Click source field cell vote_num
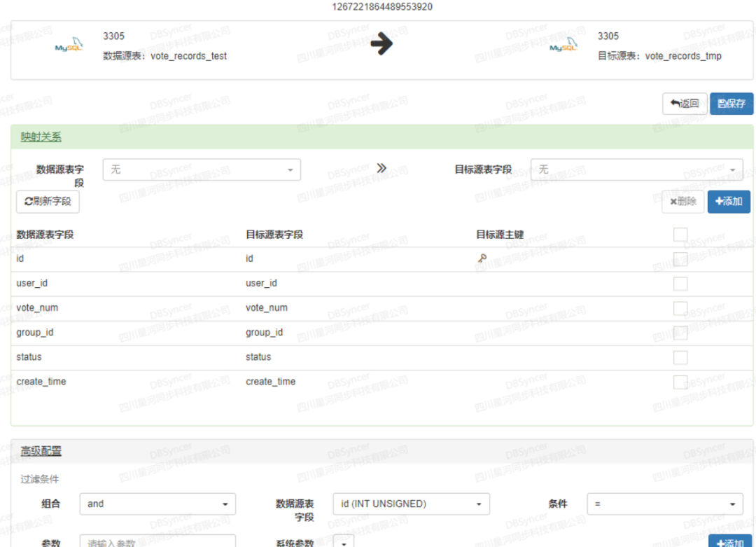This screenshot has width=756, height=547. tap(37, 307)
